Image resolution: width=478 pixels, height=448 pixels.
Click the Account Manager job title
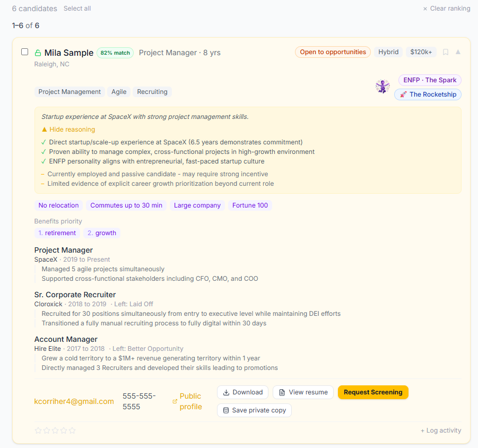coord(66,339)
